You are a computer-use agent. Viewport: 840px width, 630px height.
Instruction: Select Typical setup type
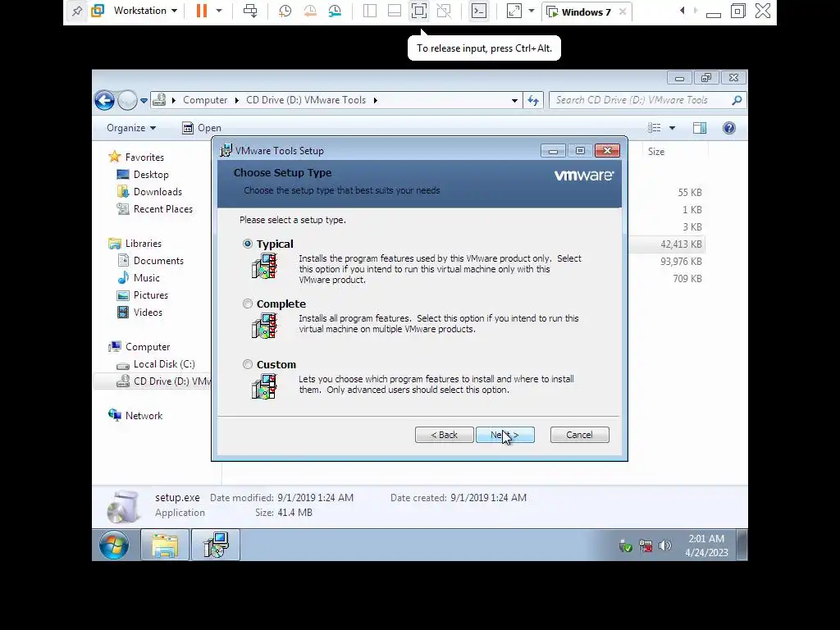coord(248,244)
